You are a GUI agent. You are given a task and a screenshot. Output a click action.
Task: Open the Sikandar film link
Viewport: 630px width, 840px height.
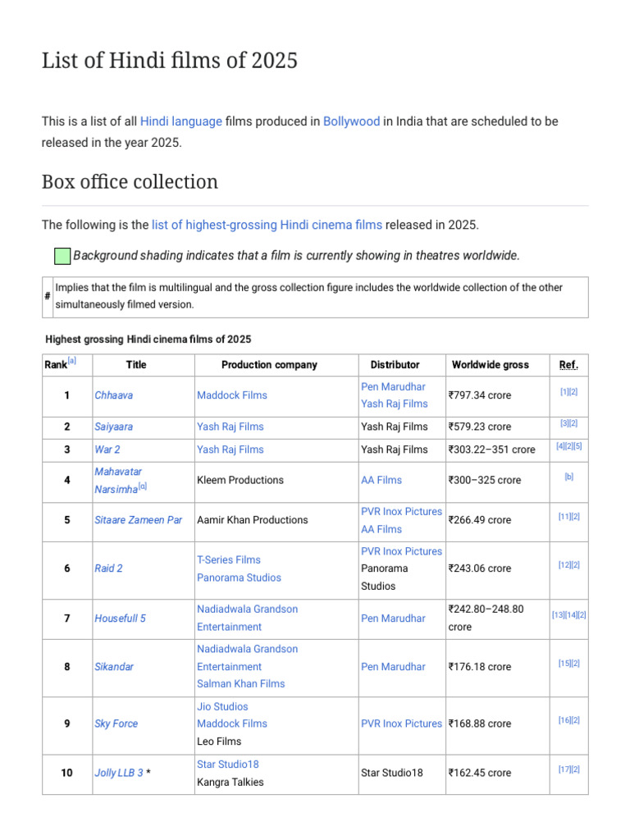pyautogui.click(x=114, y=667)
